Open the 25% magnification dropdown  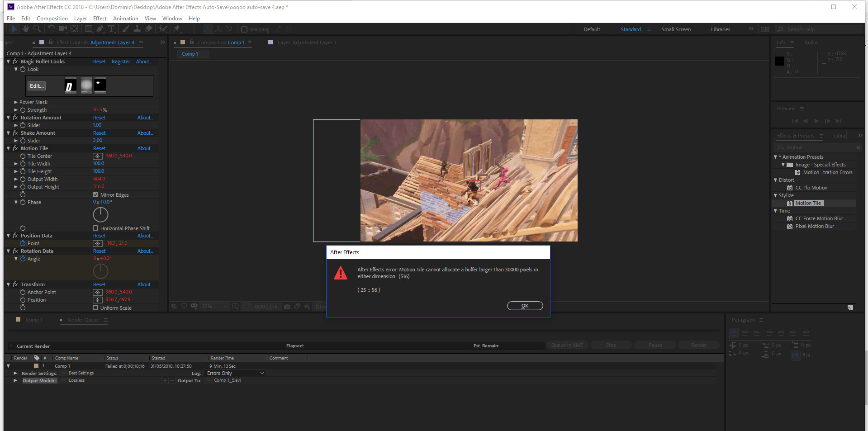click(x=215, y=306)
